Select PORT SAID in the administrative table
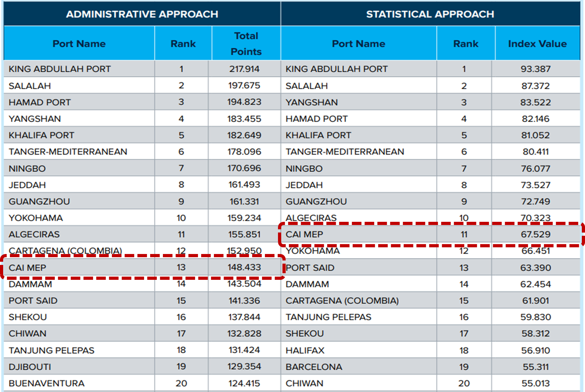This screenshot has width=585, height=392. click(x=33, y=301)
